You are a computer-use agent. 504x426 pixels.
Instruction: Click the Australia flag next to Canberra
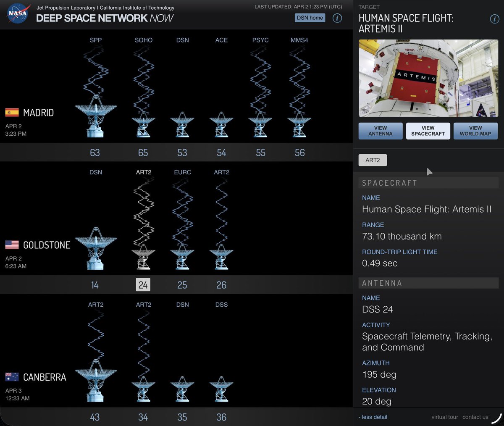coord(12,377)
